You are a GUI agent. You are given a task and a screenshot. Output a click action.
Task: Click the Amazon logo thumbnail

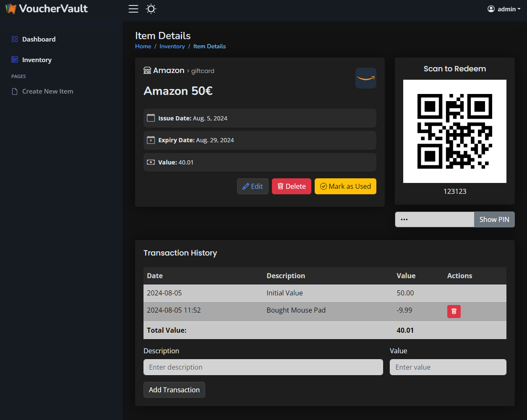(x=365, y=78)
